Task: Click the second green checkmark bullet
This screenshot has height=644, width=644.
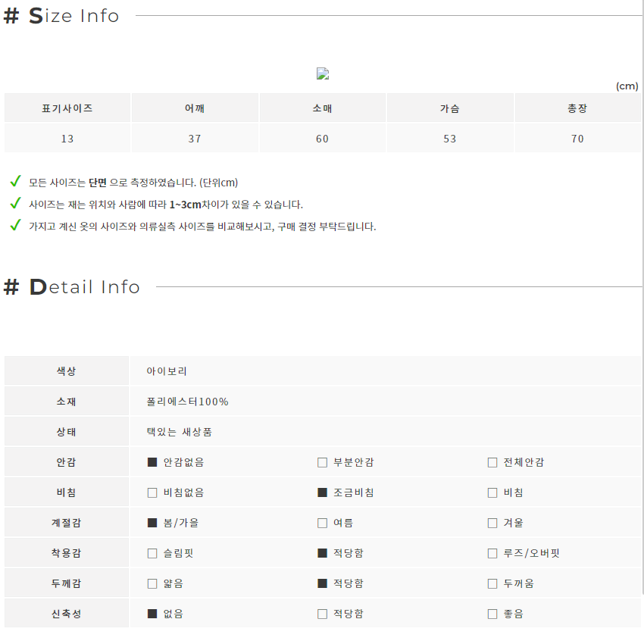Action: click(16, 203)
